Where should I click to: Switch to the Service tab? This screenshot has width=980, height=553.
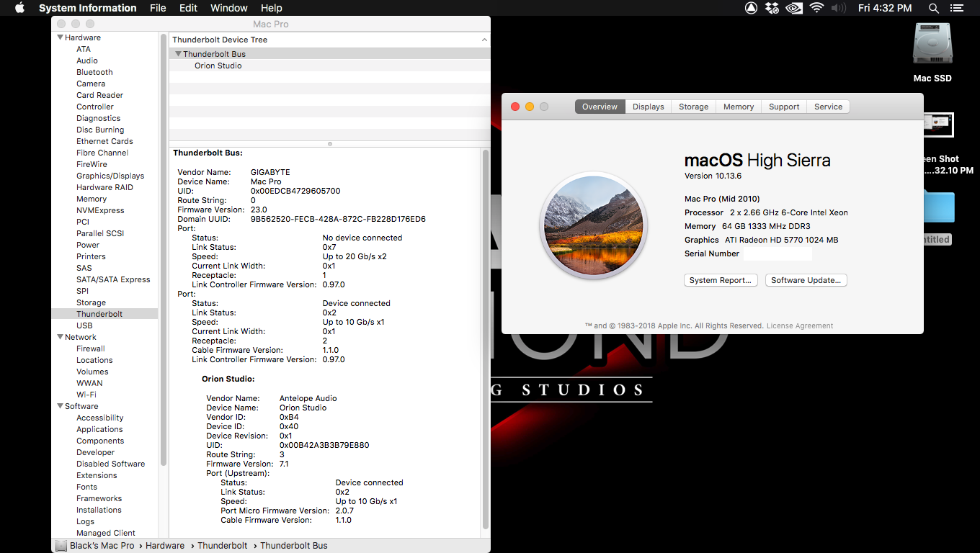(x=828, y=107)
